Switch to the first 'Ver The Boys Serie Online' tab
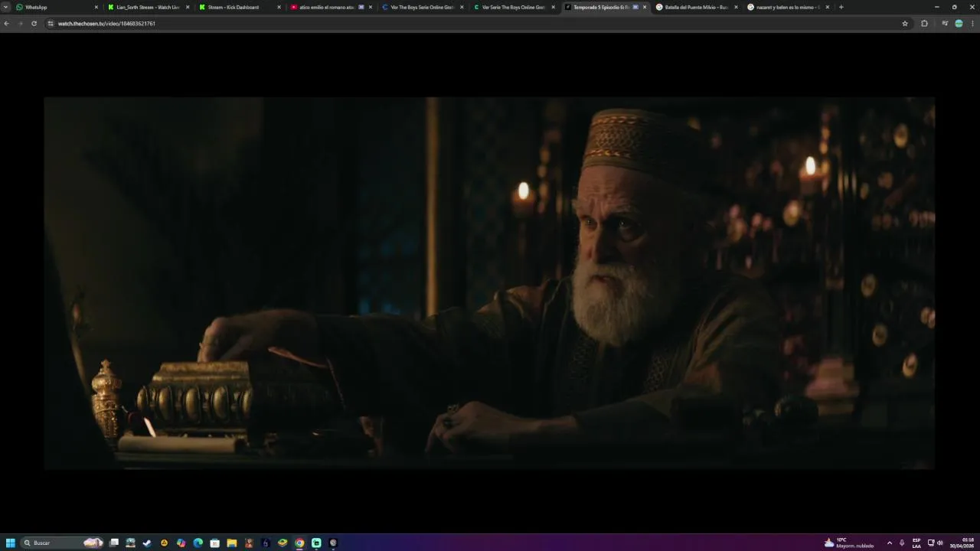This screenshot has height=551, width=980. (422, 7)
